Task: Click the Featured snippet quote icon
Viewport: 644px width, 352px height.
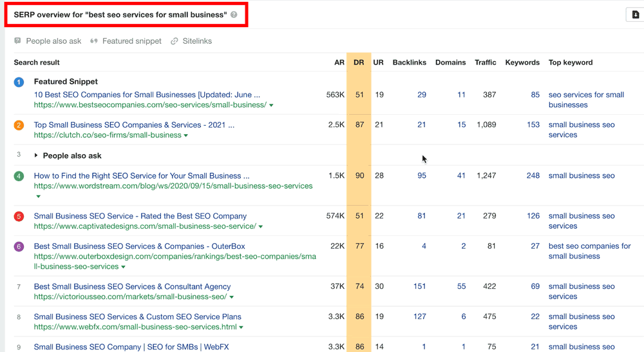Action: 94,41
